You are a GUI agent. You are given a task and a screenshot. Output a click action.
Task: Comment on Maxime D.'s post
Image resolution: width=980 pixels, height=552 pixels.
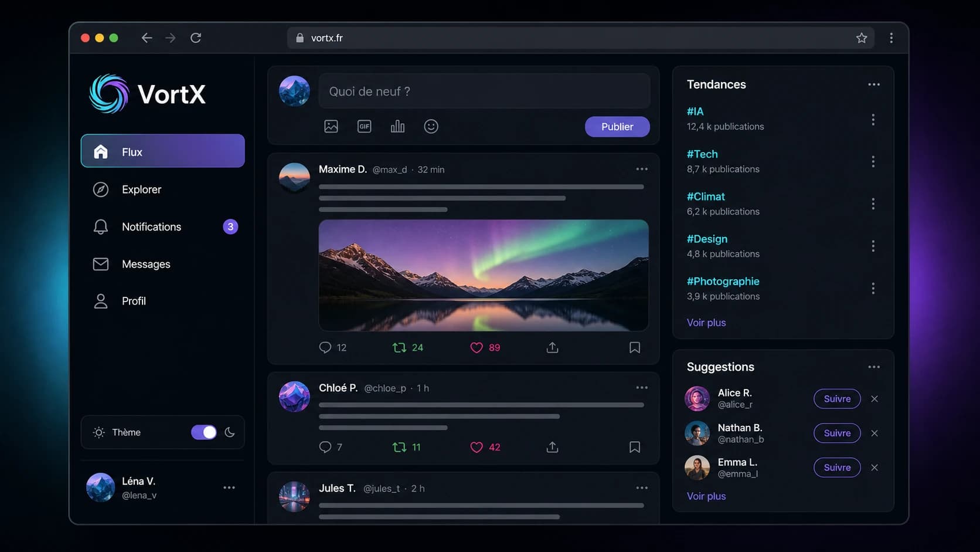pyautogui.click(x=325, y=347)
